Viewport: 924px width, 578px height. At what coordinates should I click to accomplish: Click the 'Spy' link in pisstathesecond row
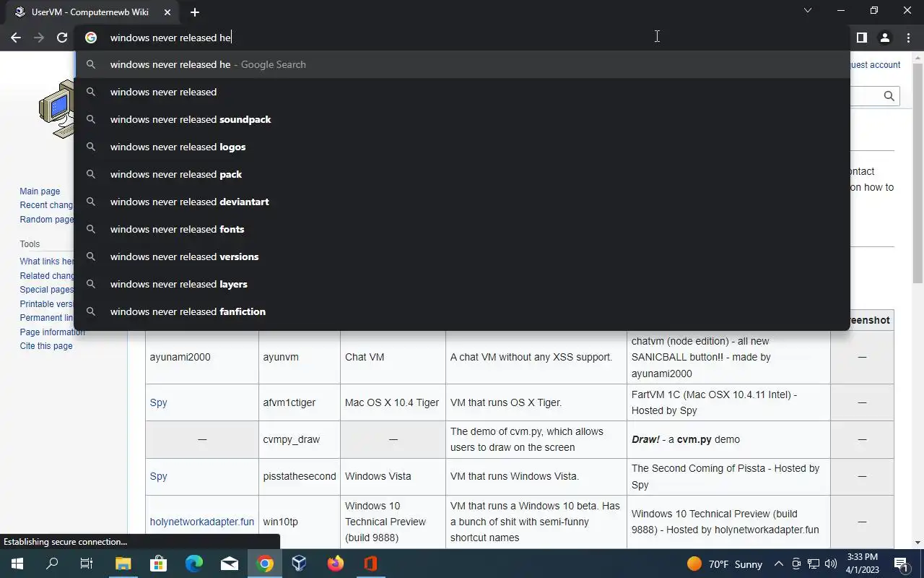pyautogui.click(x=158, y=476)
